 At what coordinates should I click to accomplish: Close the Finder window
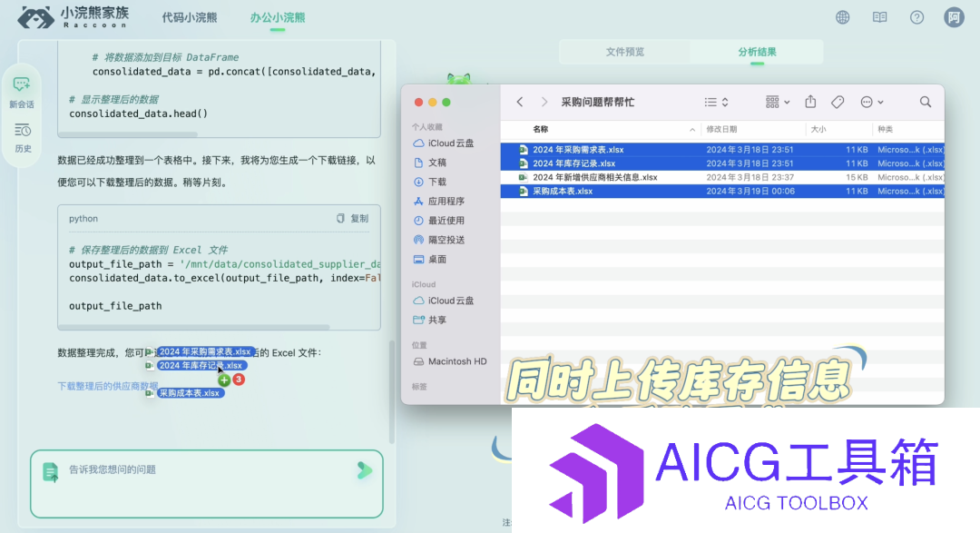[418, 102]
